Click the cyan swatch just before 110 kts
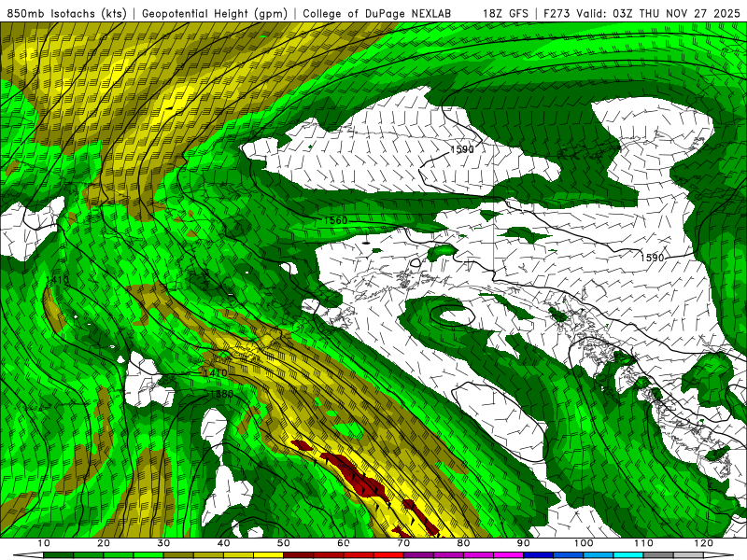 [628, 555]
